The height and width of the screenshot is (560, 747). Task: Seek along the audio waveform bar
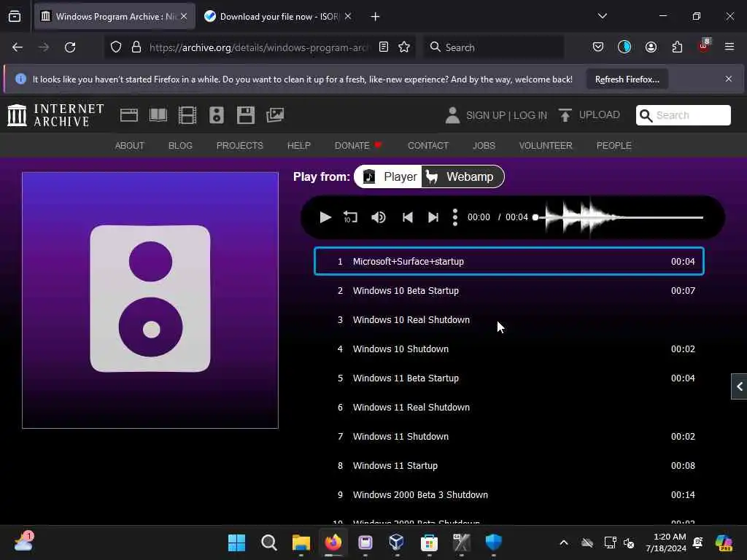pos(619,217)
